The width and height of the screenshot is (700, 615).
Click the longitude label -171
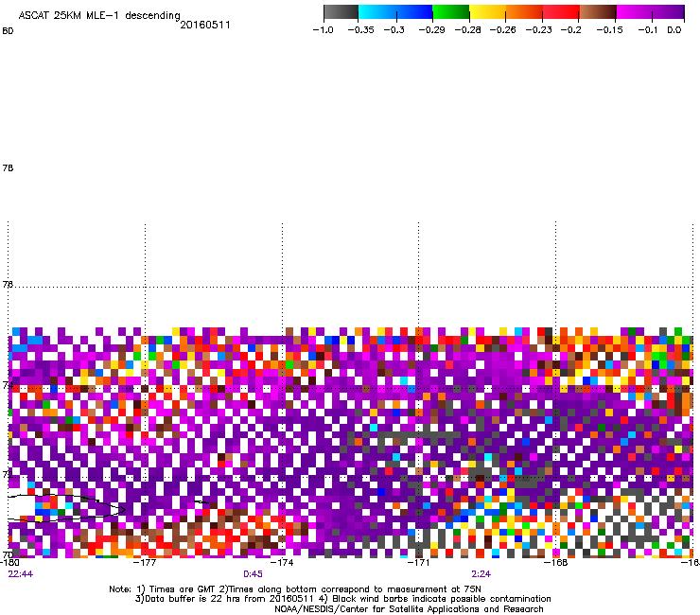coord(419,562)
